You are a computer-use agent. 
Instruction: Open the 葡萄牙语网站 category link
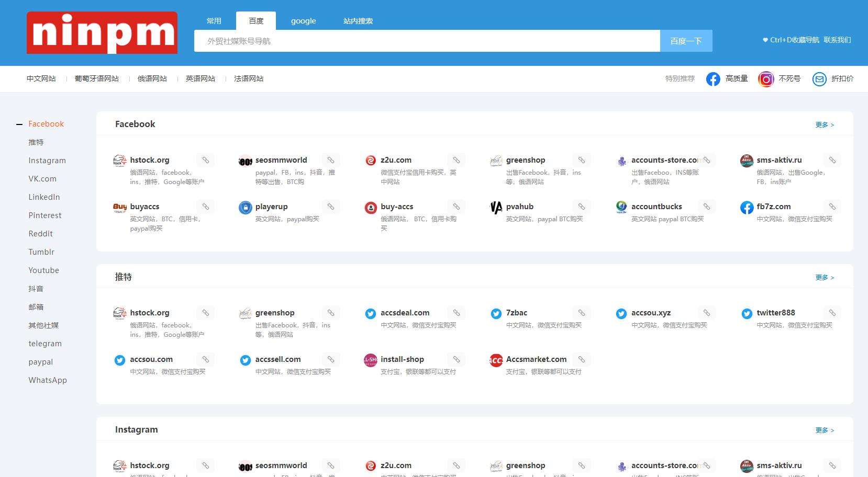(x=97, y=78)
